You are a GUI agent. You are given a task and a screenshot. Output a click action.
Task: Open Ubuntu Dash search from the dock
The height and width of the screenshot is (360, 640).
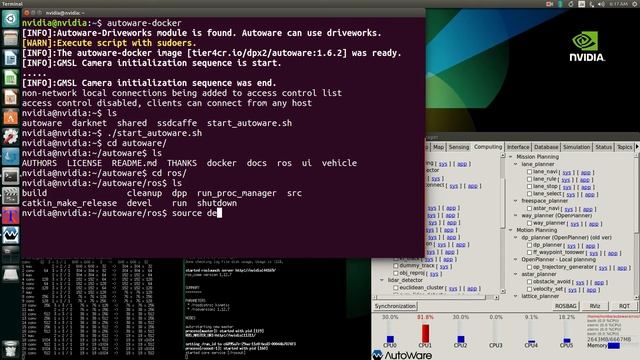tap(10, 19)
